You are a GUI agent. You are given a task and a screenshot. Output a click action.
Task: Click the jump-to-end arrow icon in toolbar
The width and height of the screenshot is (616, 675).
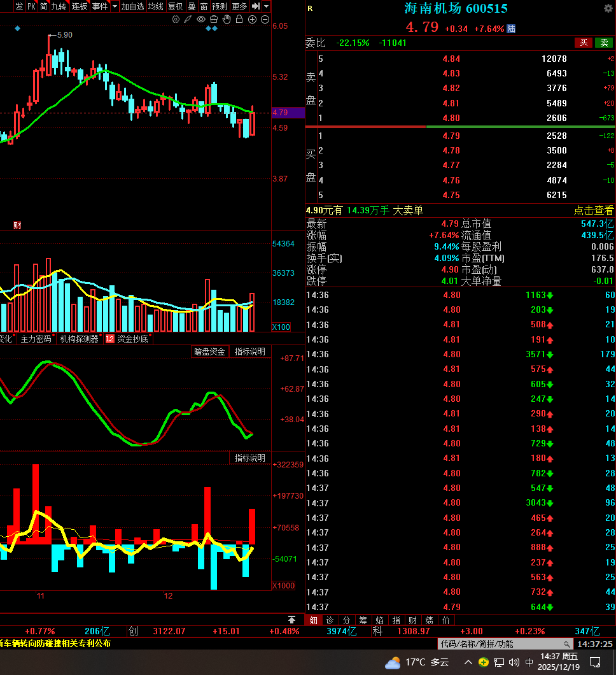(x=256, y=6)
